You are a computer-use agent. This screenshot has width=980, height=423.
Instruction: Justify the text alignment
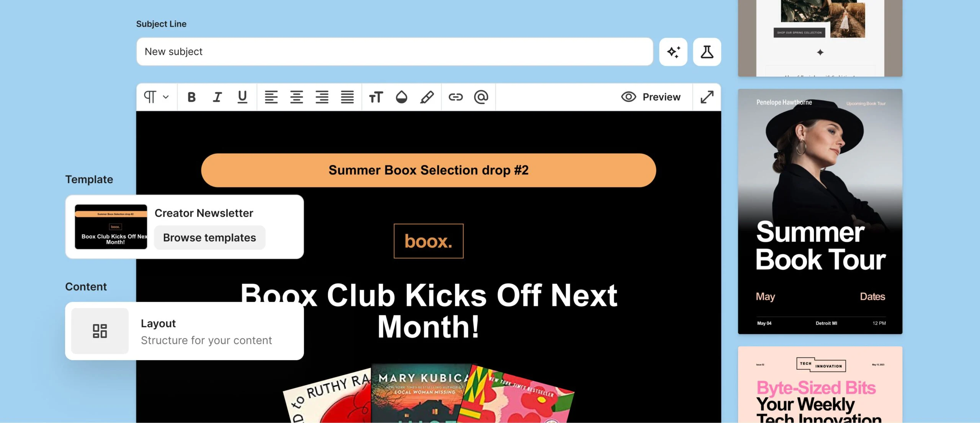coord(347,97)
